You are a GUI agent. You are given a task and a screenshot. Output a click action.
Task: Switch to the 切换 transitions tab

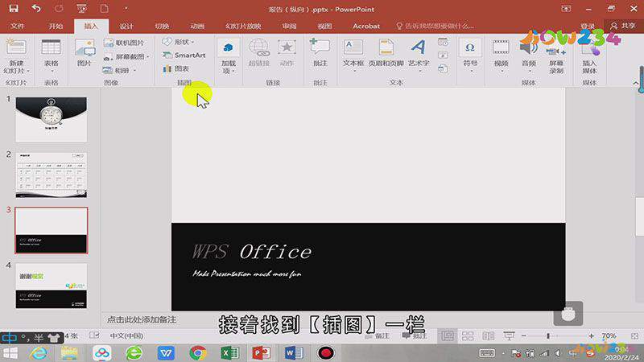[162, 26]
